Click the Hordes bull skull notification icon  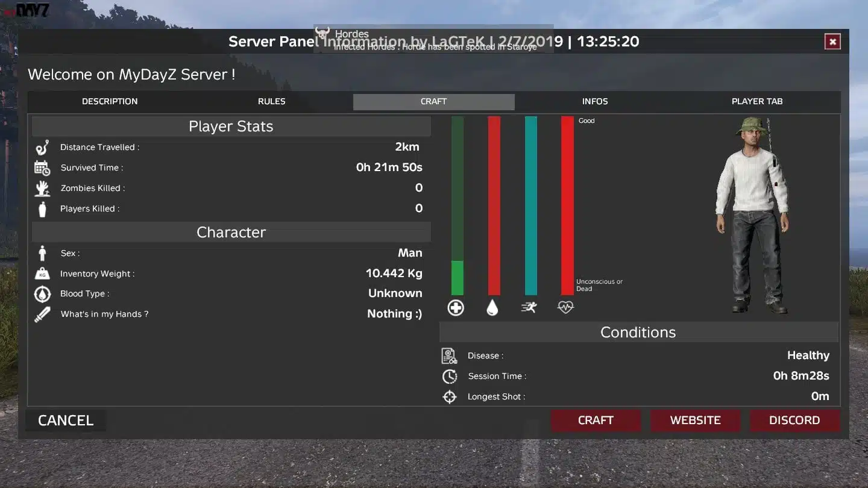coord(322,33)
